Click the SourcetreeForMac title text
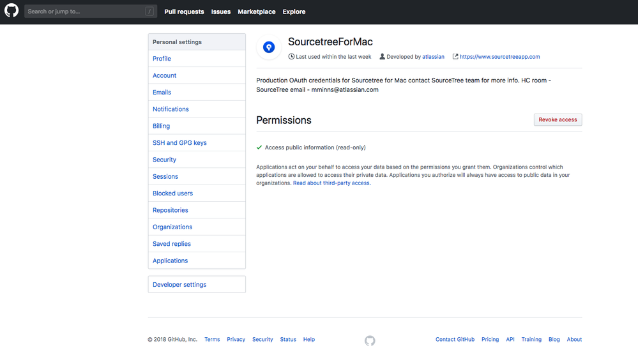Image resolution: width=638 pixels, height=364 pixels. [x=330, y=42]
